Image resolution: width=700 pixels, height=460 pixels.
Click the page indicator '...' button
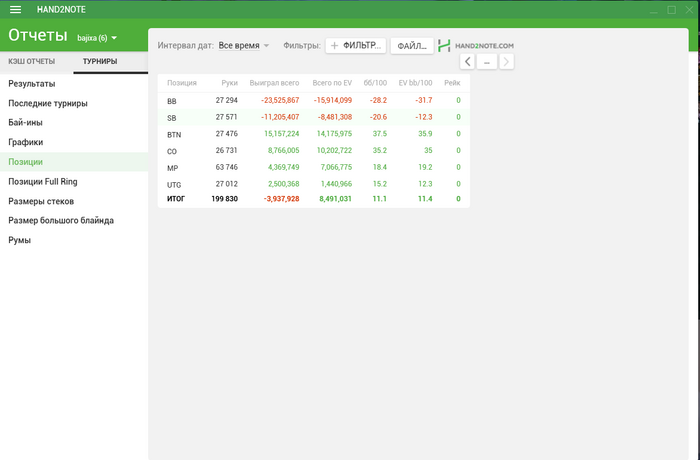click(487, 62)
